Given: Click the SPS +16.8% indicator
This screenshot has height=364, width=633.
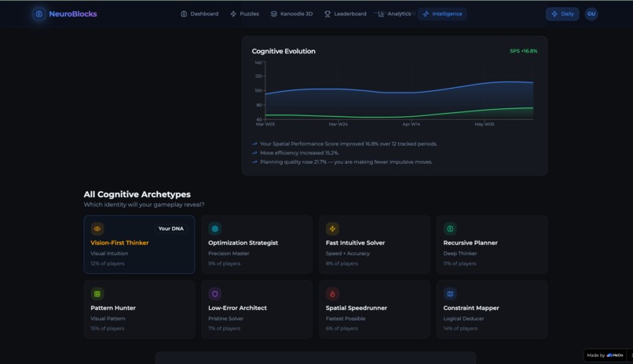Looking at the screenshot, I should pyautogui.click(x=523, y=51).
